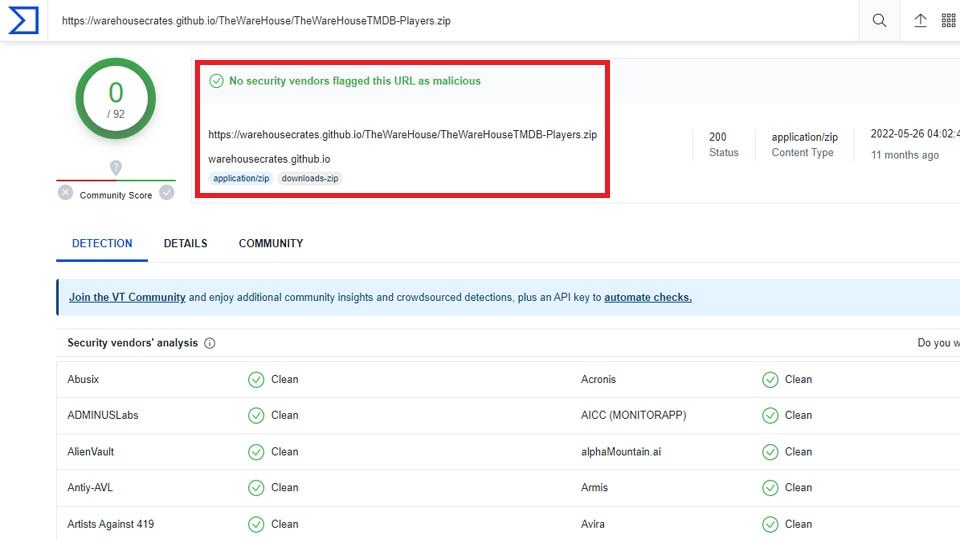The image size is (960, 540).
Task: Click the Abusix clean check icon
Action: point(256,380)
